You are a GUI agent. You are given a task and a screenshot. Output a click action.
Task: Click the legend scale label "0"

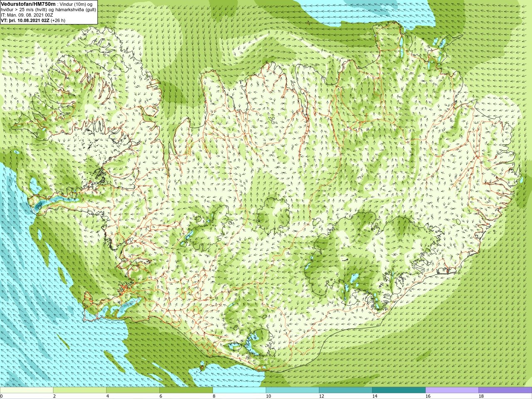click(x=1, y=396)
